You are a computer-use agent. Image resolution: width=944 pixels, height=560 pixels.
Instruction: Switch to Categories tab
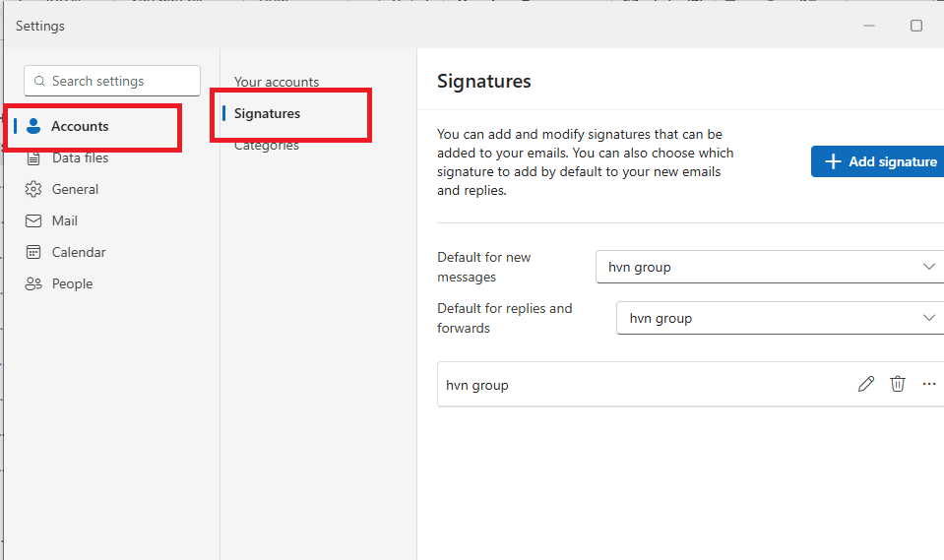(x=267, y=145)
